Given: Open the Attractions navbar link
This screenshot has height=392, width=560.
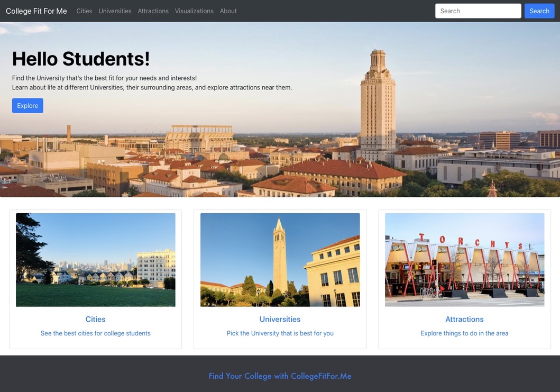Looking at the screenshot, I should click(x=153, y=11).
